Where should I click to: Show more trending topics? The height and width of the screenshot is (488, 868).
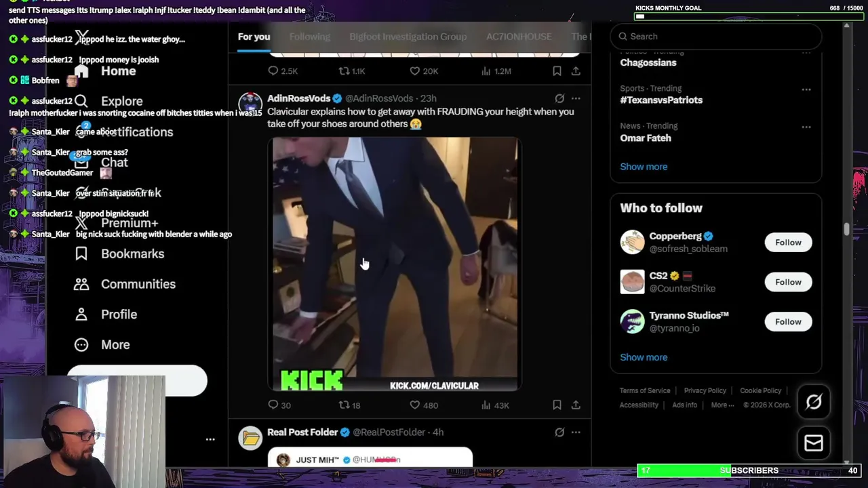[x=644, y=166]
